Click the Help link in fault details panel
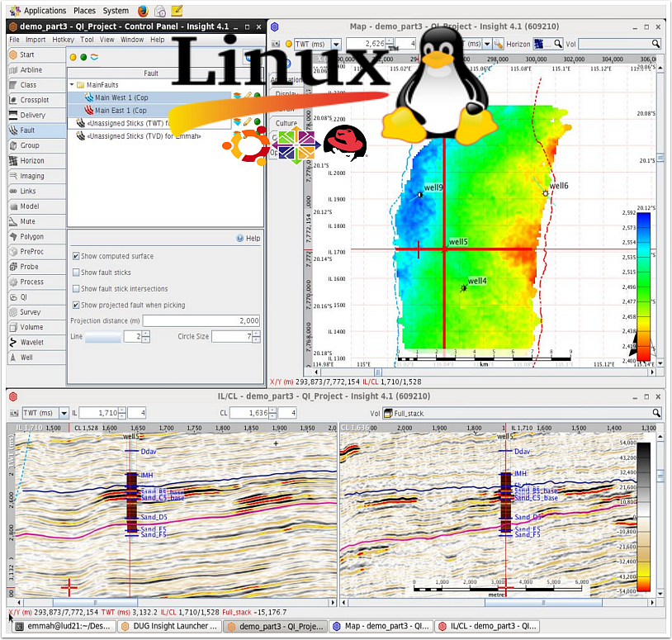 point(248,239)
